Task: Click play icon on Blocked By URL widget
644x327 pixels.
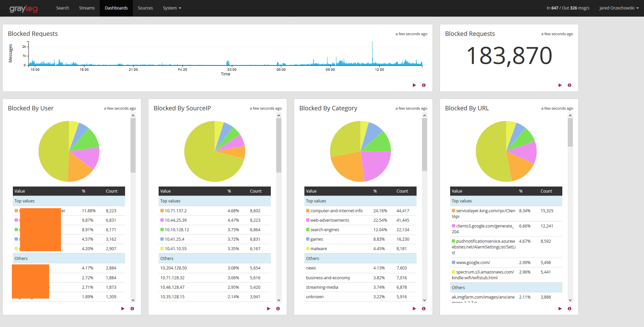Action: 560,309
